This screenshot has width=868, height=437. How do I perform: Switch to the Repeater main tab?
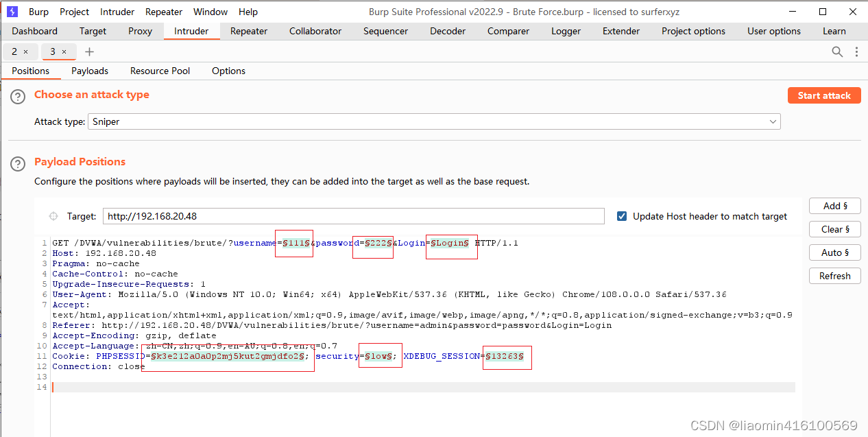pos(249,31)
